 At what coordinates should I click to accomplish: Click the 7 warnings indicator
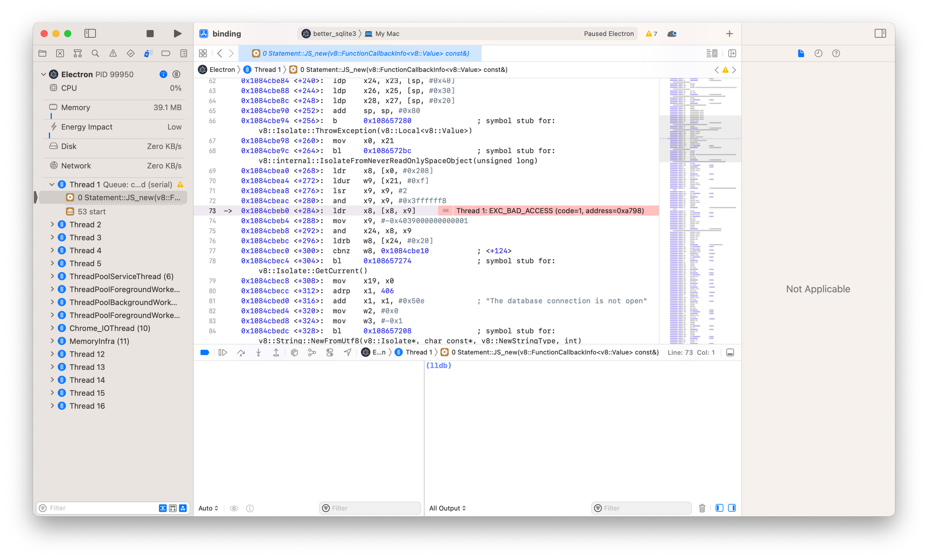[x=651, y=34]
